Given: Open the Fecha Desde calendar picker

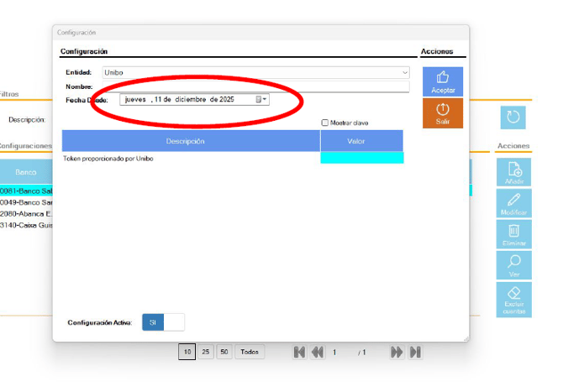Looking at the screenshot, I should pos(261,99).
